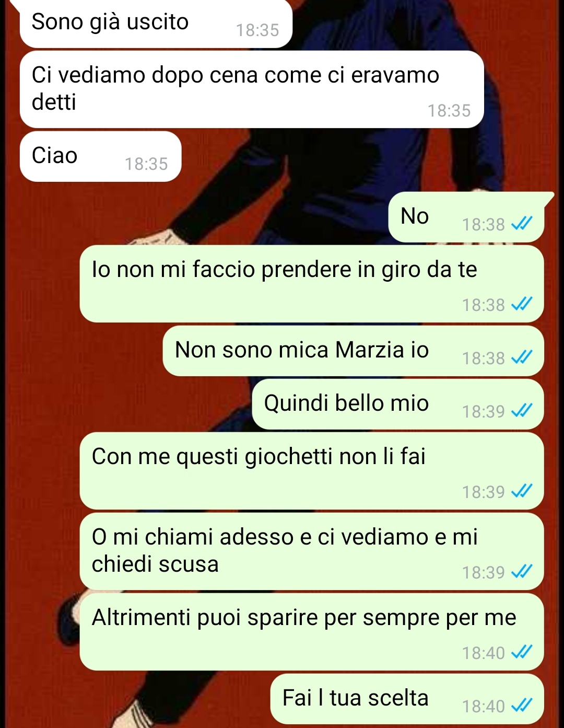Tap read ticks on 'O mi chiami adesso' message
Viewport: 564px width, 728px height.
pyautogui.click(x=521, y=572)
